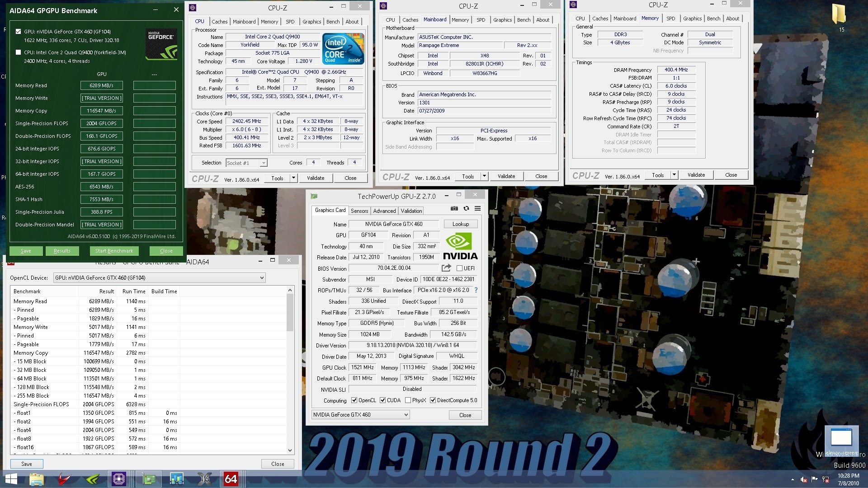Open the OpenCL Device dropdown in AIDA64 results
The image size is (868, 488).
point(160,278)
